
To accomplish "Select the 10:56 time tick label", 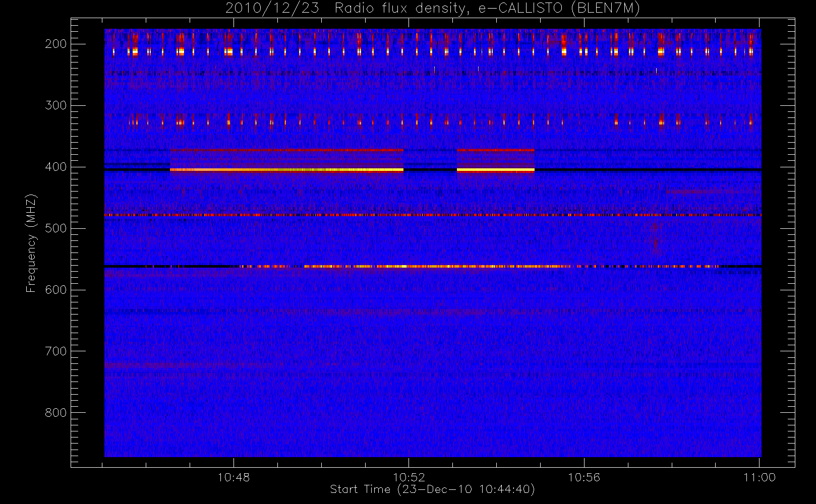I will tap(584, 477).
